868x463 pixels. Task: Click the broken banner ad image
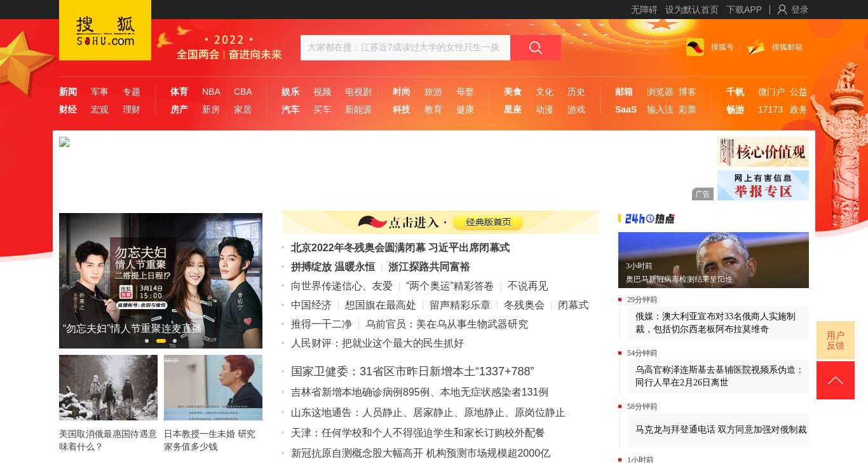(x=64, y=142)
